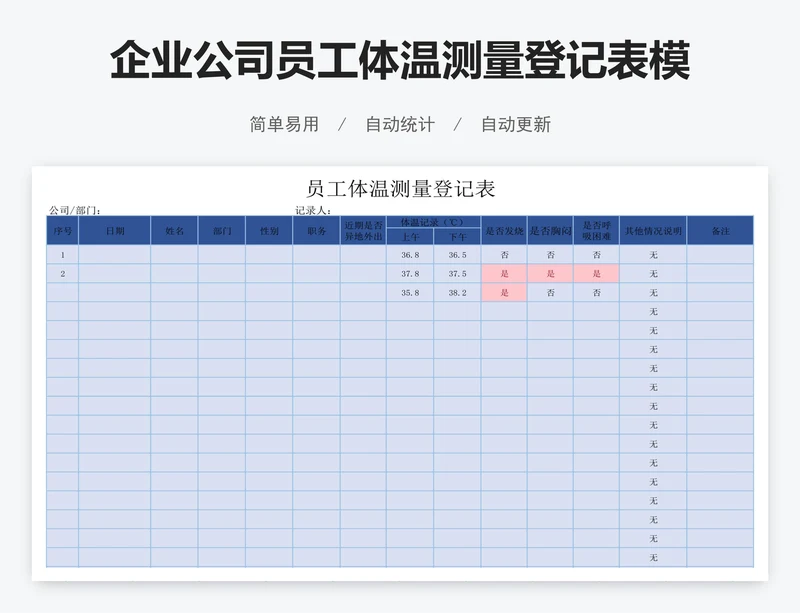Click row 1's 是否呼吸困难 cell showing 否

click(596, 255)
